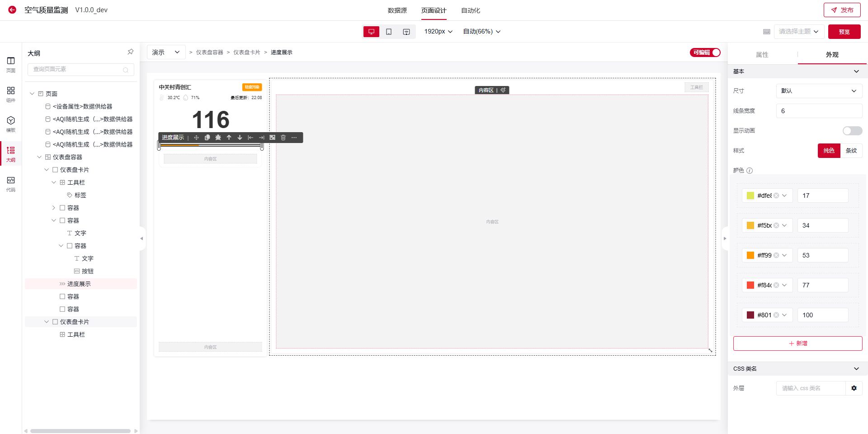The image size is (868, 434).
Task: Collapse the 仪表盘容器 tree node
Action: click(39, 157)
